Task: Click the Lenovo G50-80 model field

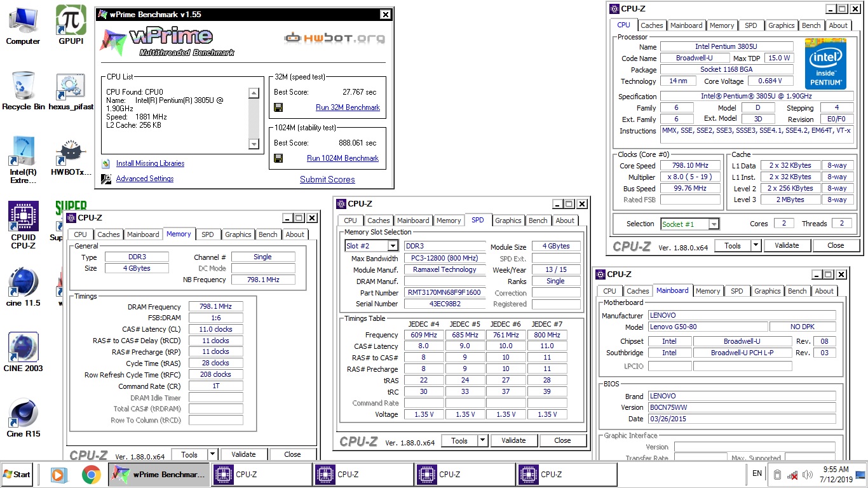Action: [x=708, y=327]
